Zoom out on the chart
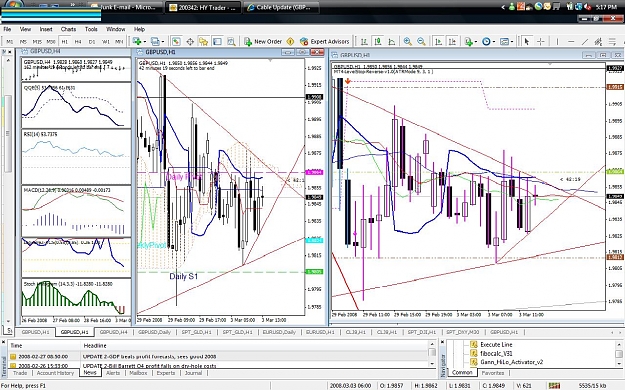This screenshot has width=625, height=390. (x=421, y=41)
